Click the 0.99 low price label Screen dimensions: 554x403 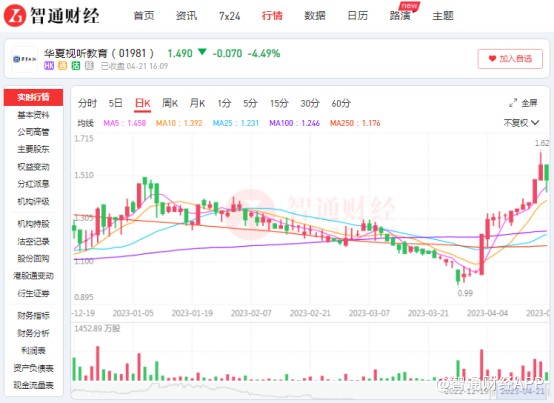coord(465,293)
